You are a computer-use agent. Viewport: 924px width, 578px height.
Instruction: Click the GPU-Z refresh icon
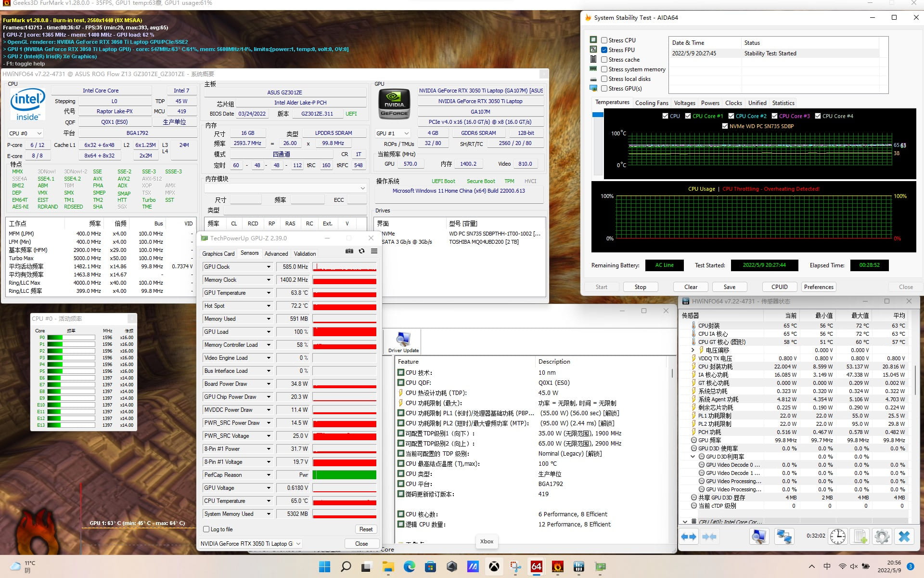coord(361,251)
